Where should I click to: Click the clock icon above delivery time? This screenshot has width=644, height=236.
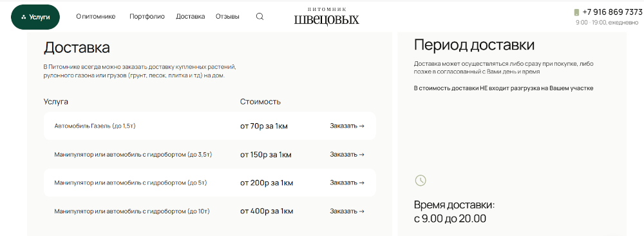click(421, 180)
